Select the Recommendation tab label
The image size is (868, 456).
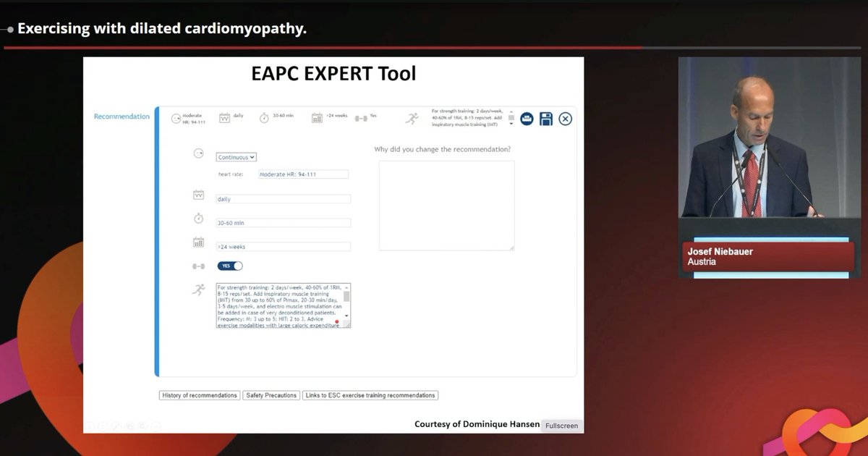pyautogui.click(x=122, y=117)
